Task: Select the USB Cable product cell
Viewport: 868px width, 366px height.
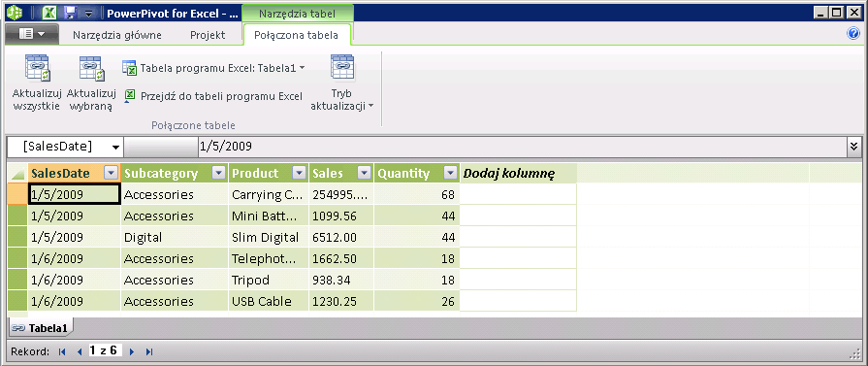Action: coord(269,302)
